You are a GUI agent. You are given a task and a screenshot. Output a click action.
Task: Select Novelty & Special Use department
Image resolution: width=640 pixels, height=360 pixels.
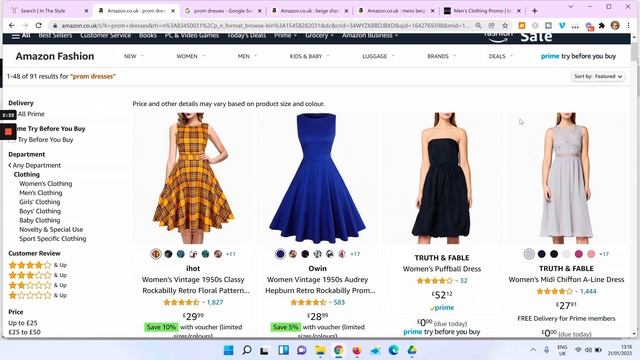point(51,229)
